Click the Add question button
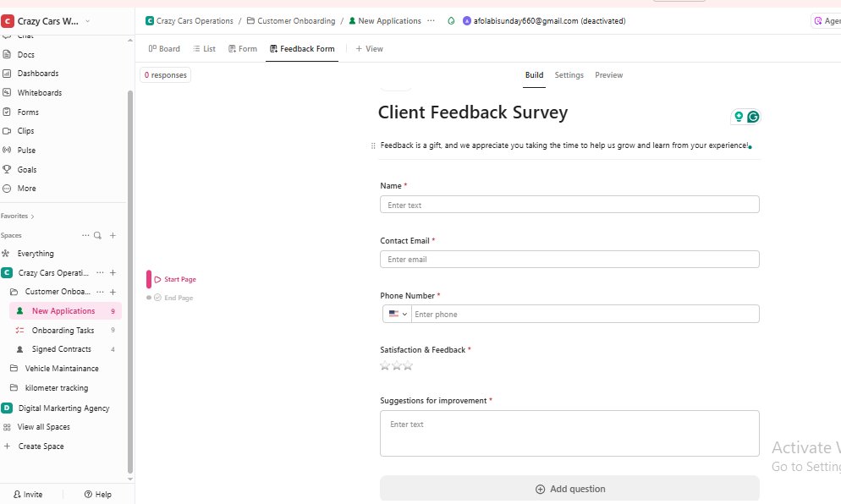This screenshot has width=841, height=504. [x=569, y=489]
